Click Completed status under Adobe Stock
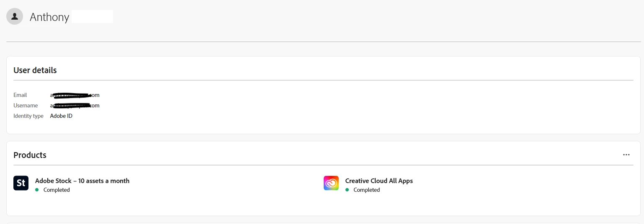This screenshot has height=224, width=644. pos(57,190)
